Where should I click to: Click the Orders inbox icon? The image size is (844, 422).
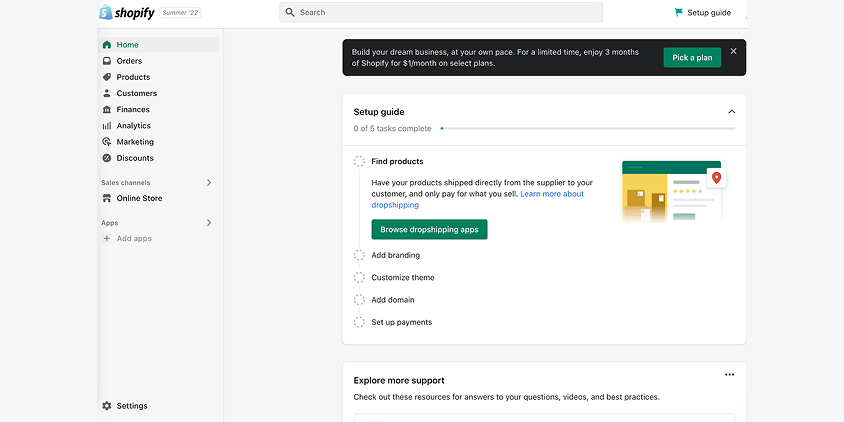pos(107,61)
